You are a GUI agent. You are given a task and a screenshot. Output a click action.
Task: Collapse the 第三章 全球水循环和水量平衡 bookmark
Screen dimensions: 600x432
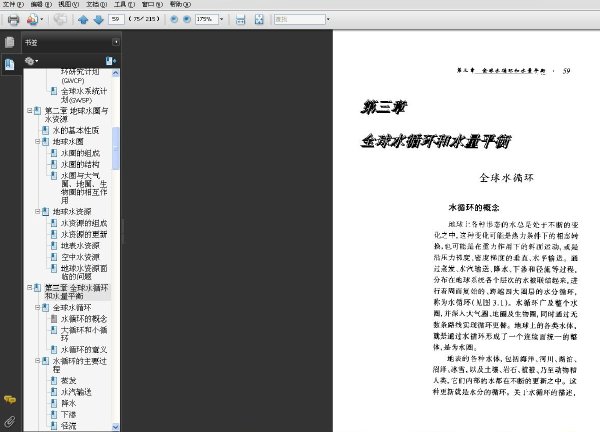(29, 287)
